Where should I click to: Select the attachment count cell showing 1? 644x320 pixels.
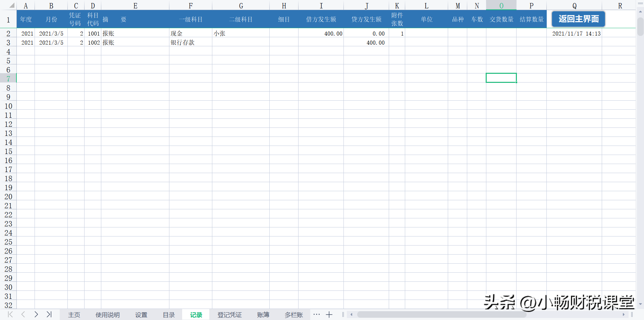(397, 33)
